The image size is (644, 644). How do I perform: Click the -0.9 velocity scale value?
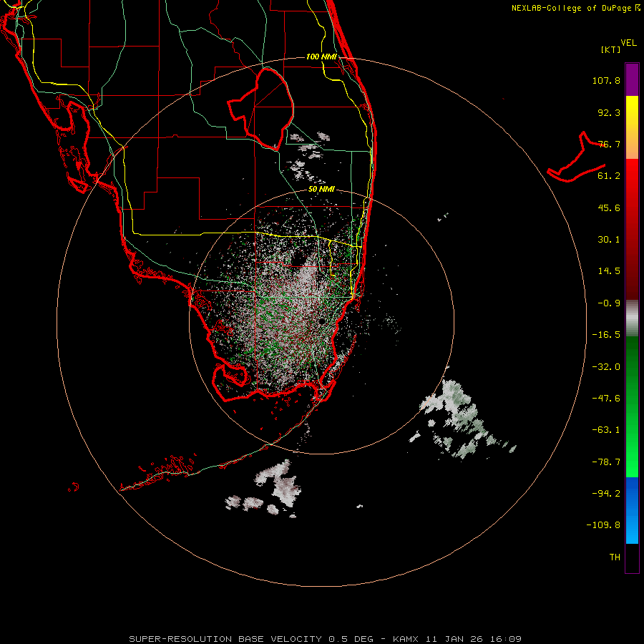pyautogui.click(x=609, y=303)
